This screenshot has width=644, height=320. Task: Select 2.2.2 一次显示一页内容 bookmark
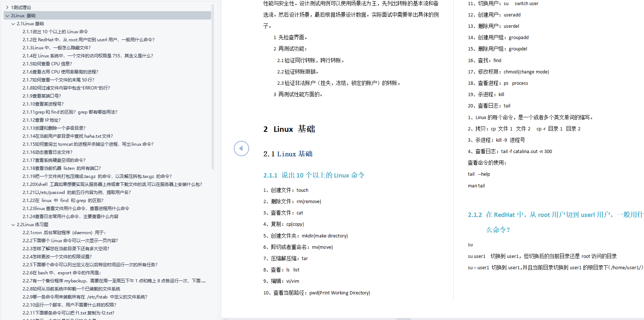pos(70,240)
